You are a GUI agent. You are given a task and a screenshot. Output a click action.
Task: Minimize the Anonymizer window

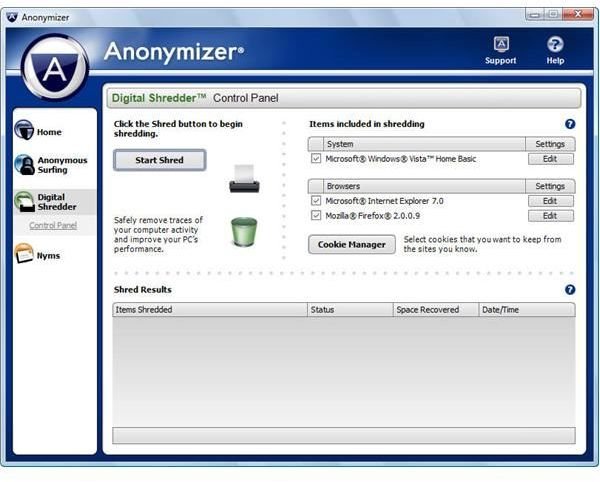535,15
